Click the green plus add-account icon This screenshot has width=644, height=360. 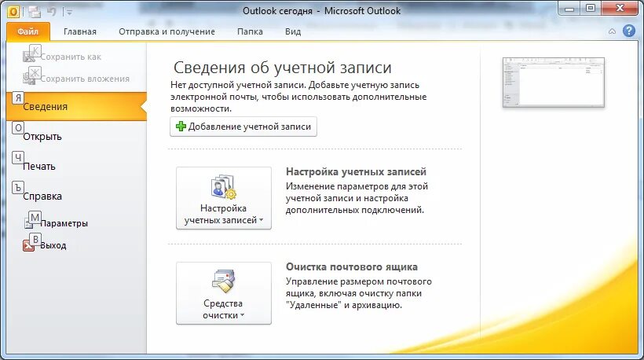181,127
